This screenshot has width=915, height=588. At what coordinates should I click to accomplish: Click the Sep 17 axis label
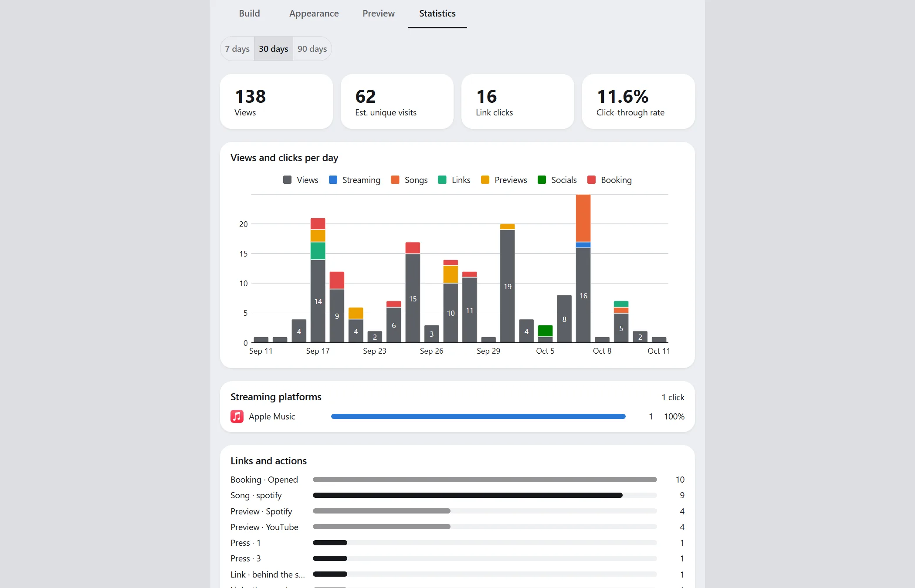[x=318, y=351]
